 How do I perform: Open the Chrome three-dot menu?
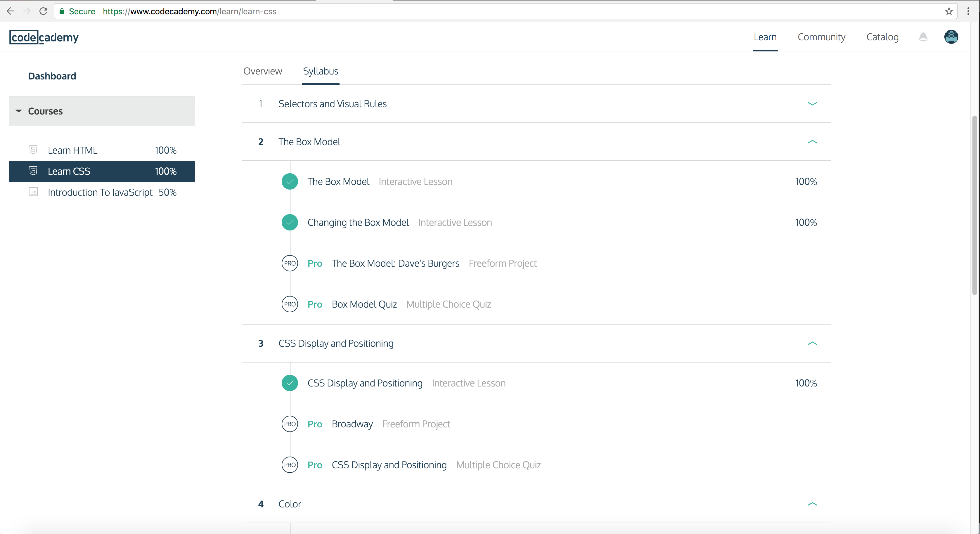tap(968, 11)
